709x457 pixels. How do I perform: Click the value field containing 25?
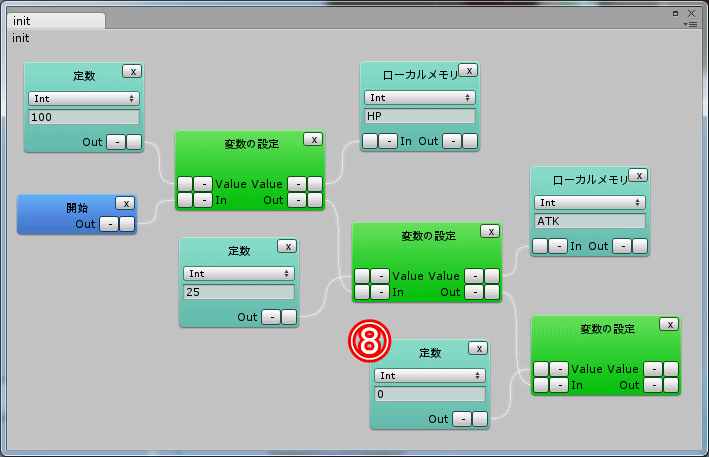[239, 292]
